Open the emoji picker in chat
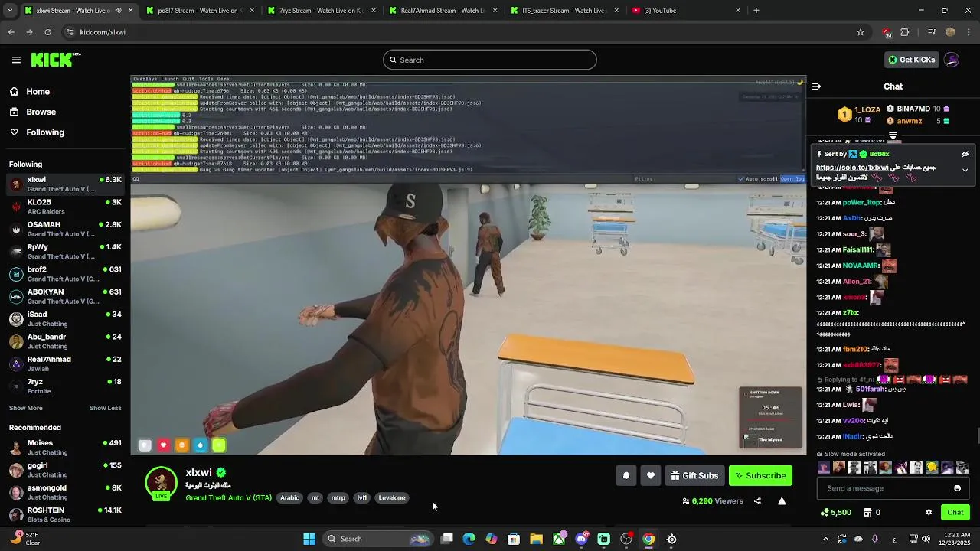Image resolution: width=980 pixels, height=551 pixels. pos(957,488)
